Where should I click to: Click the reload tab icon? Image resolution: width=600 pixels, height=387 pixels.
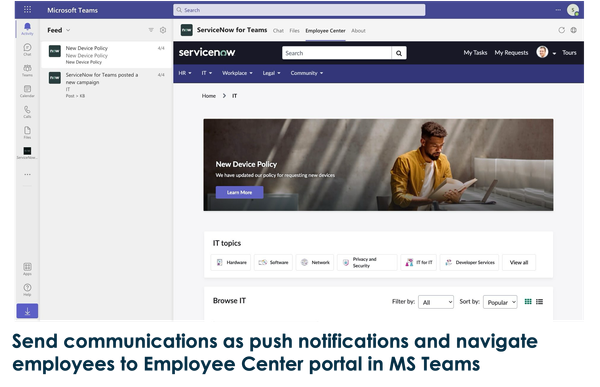click(561, 30)
